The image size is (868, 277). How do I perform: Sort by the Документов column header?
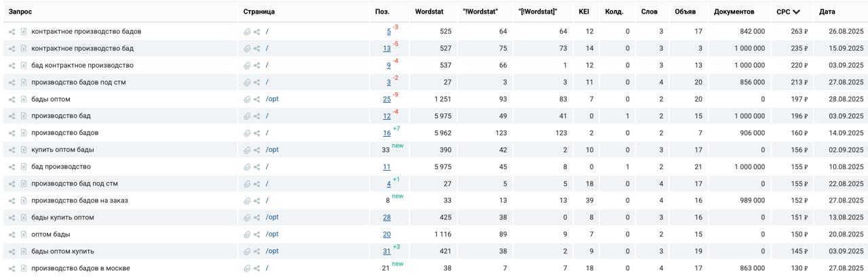[x=734, y=12]
